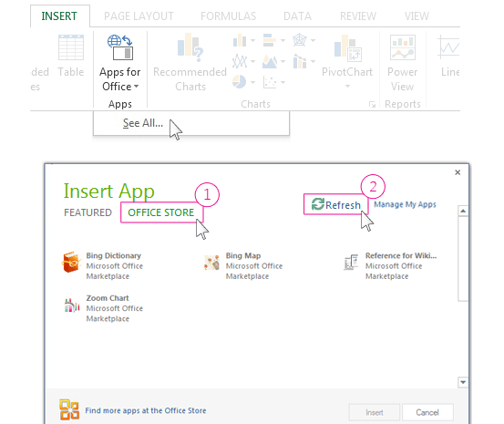The height and width of the screenshot is (424, 504).
Task: Open the bar chart dropdown arrow
Action: click(283, 40)
